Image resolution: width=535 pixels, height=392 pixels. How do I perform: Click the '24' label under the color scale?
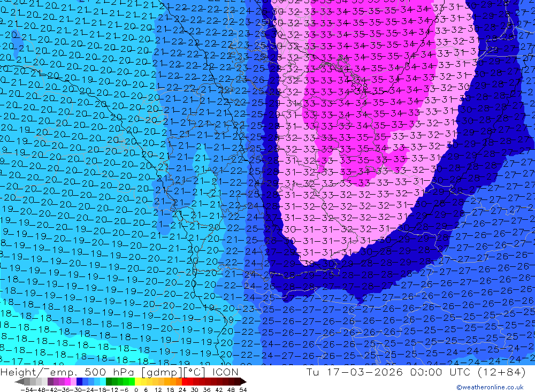[182, 390]
